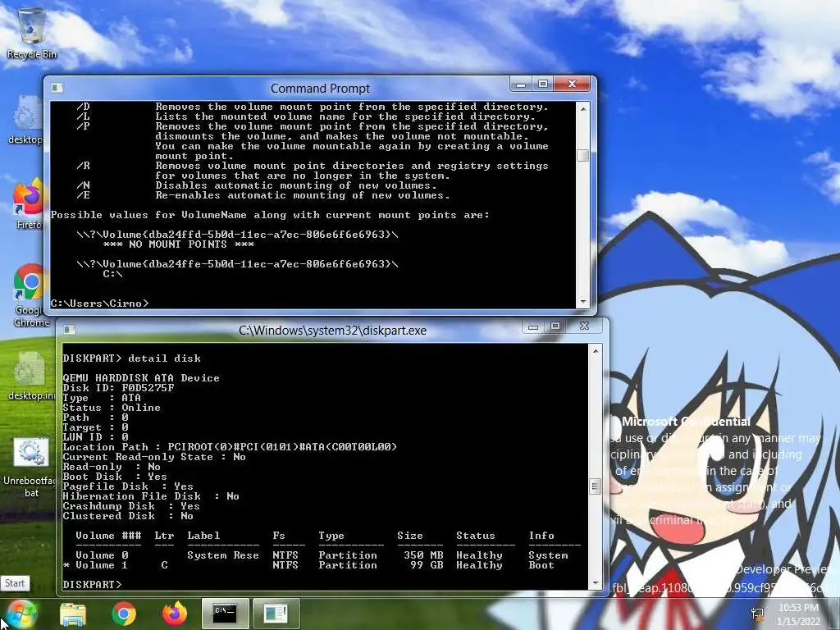840x630 pixels.
Task: Click the Possible values for VolumeName line
Action: pyautogui.click(x=270, y=215)
